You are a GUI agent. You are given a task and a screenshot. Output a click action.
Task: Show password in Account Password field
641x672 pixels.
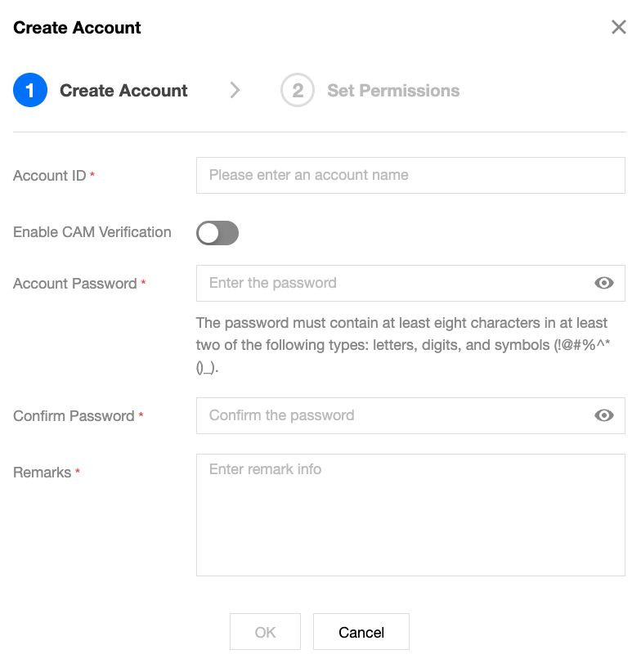point(604,283)
